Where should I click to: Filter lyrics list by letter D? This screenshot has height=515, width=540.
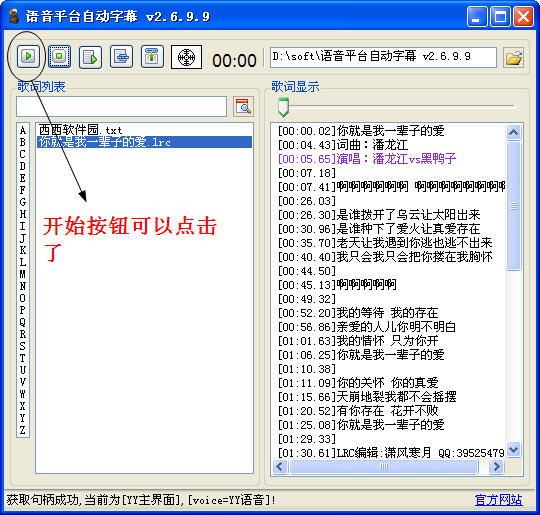click(23, 166)
